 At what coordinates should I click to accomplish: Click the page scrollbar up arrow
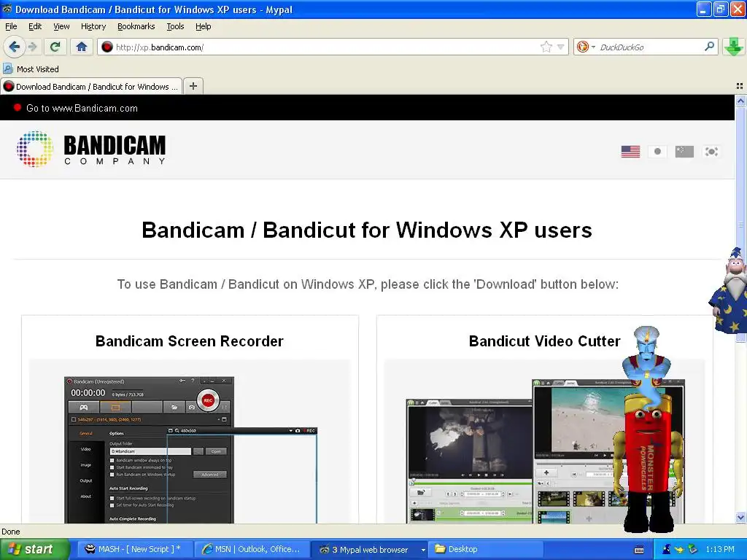coord(740,101)
